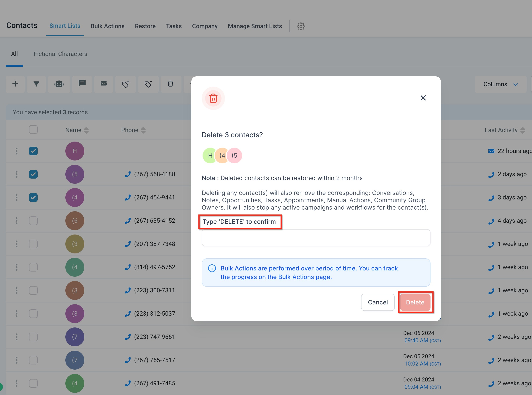Open the settings gear icon
Screen dimensions: 532x395
click(301, 26)
